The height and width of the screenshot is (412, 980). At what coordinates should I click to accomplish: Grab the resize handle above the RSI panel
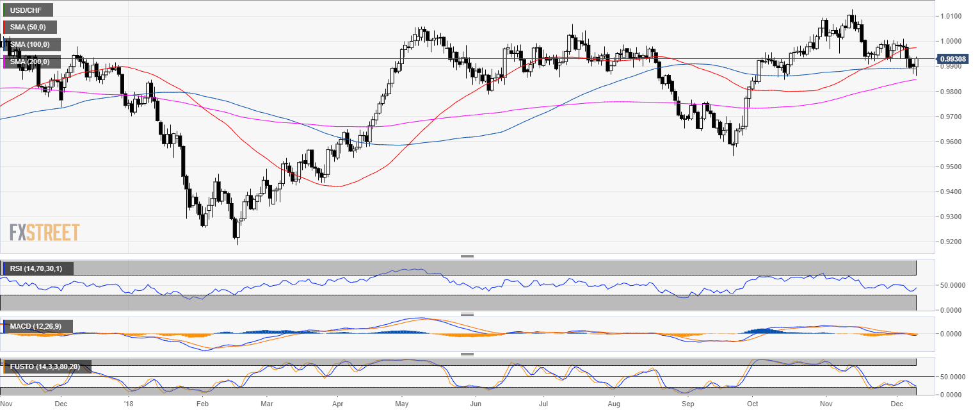pyautogui.click(x=467, y=257)
